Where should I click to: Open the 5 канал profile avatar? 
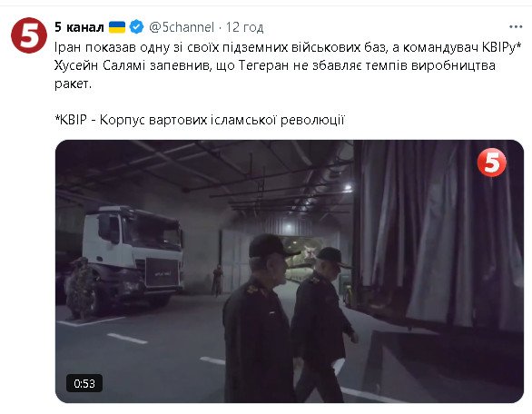(29, 35)
